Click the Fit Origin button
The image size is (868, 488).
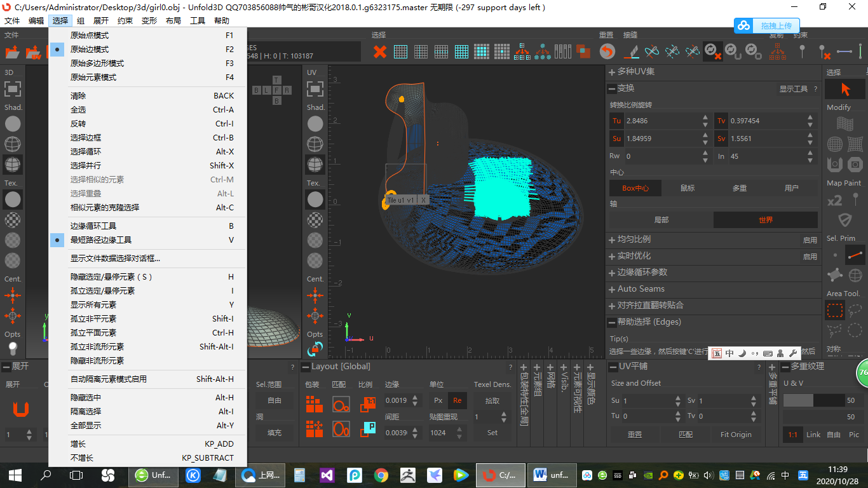(x=736, y=435)
